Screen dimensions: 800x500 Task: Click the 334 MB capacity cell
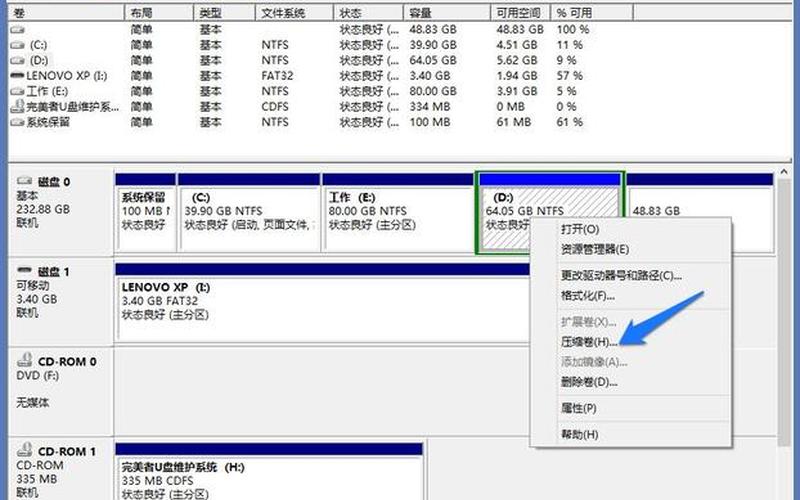point(430,107)
